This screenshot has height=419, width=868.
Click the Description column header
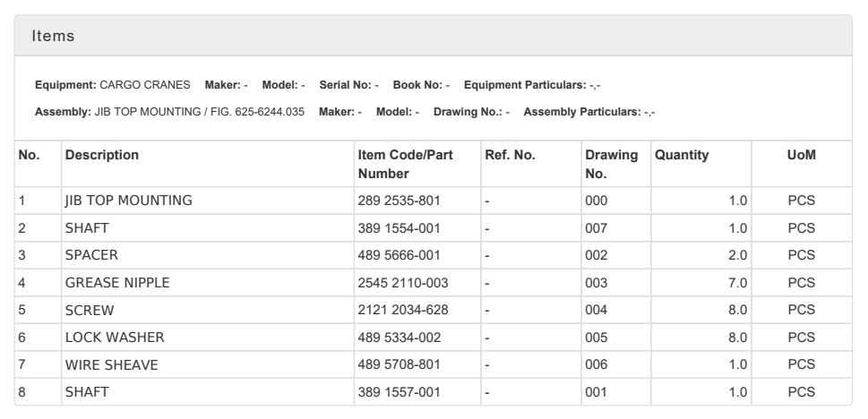(x=102, y=155)
